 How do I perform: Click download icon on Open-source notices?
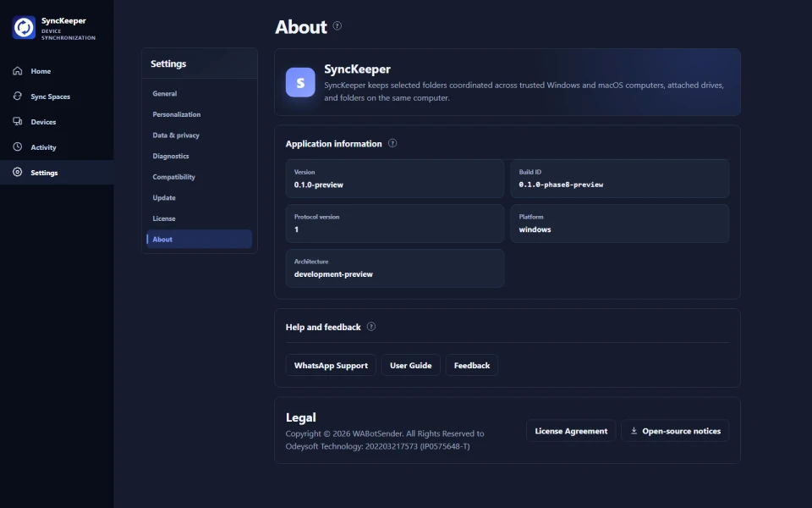[634, 431]
